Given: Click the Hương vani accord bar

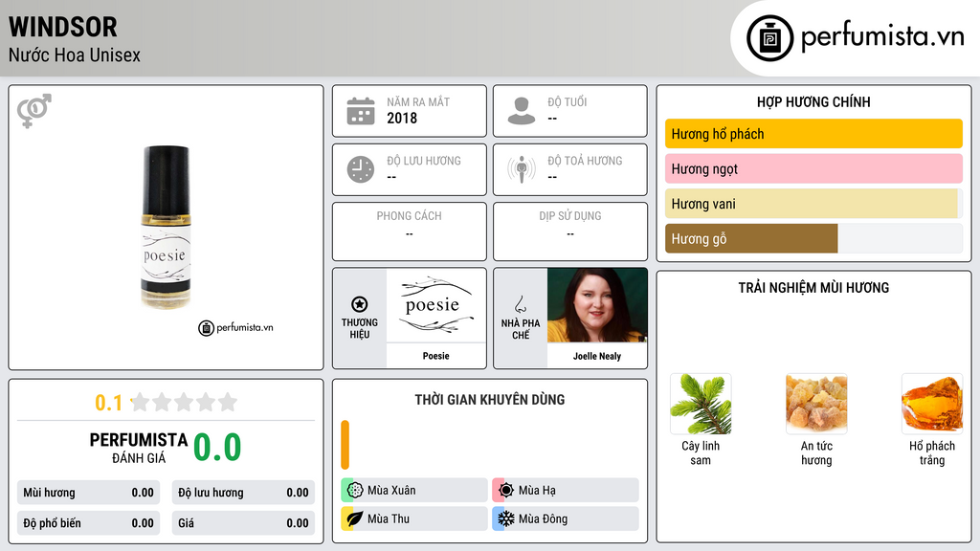Looking at the screenshot, I should click(x=813, y=204).
